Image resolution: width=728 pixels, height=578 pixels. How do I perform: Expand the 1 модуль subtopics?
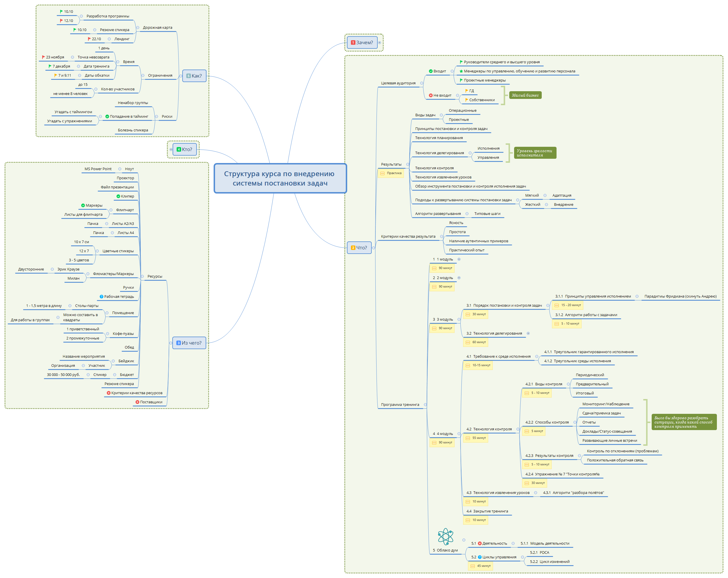[x=459, y=259]
